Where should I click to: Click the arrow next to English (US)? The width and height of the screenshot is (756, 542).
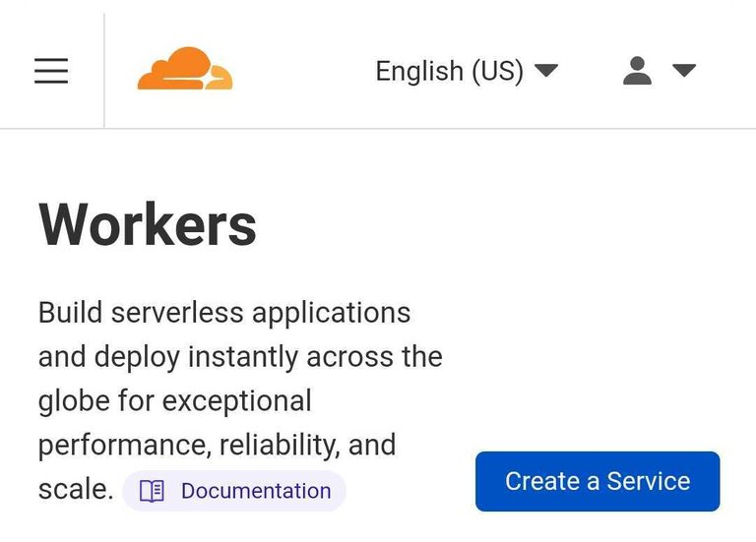546,71
